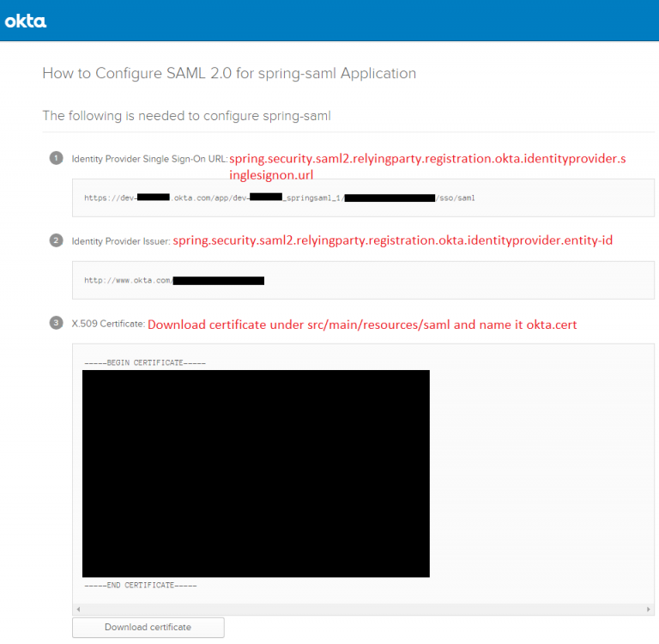Select the END CERTIFICATE line
Image resolution: width=659 pixels, height=644 pixels.
141,585
